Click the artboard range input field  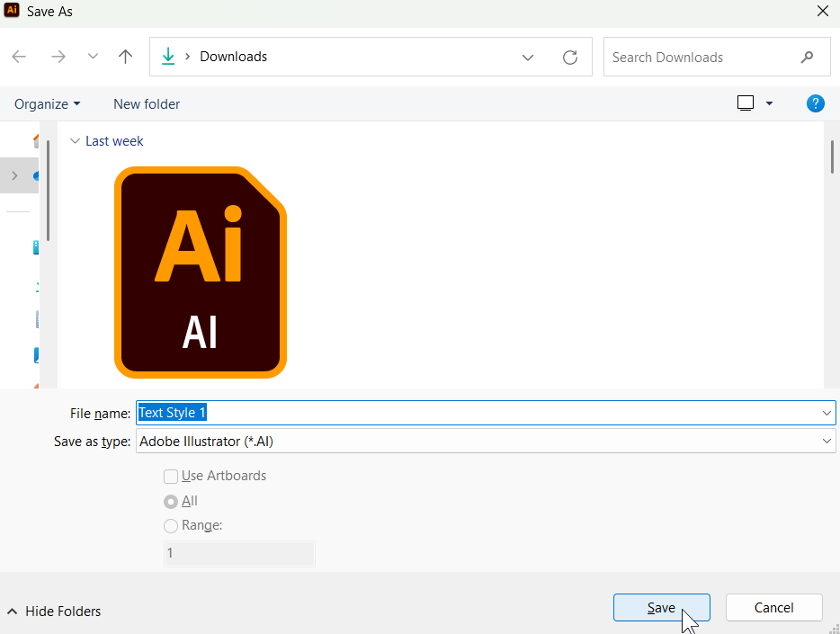239,553
